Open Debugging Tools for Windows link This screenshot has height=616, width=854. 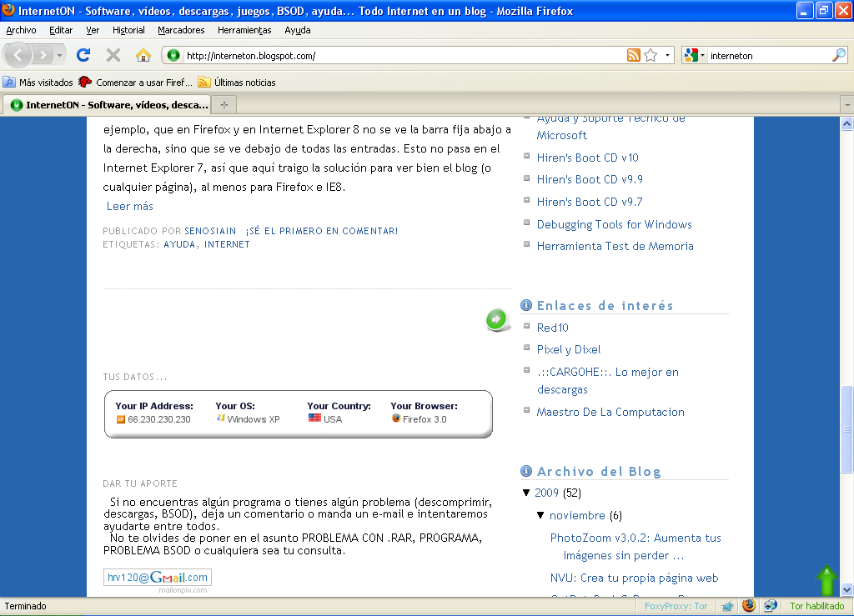(615, 224)
